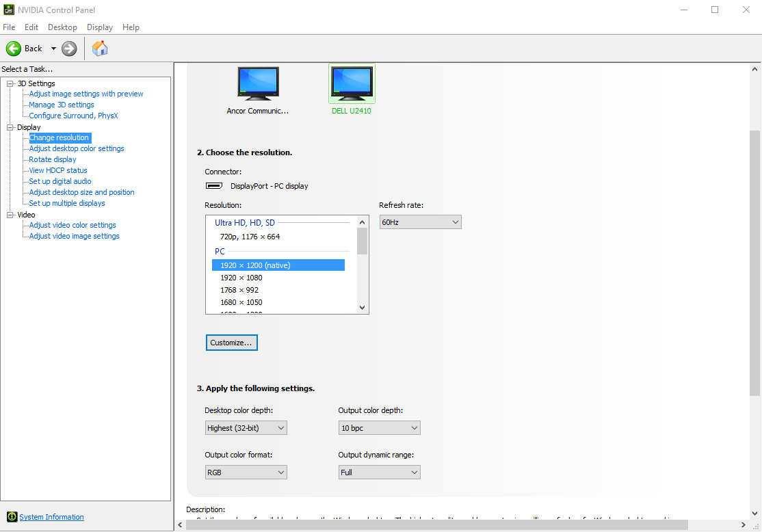Open the Output color depth dropdown
The height and width of the screenshot is (532, 762).
coord(379,428)
